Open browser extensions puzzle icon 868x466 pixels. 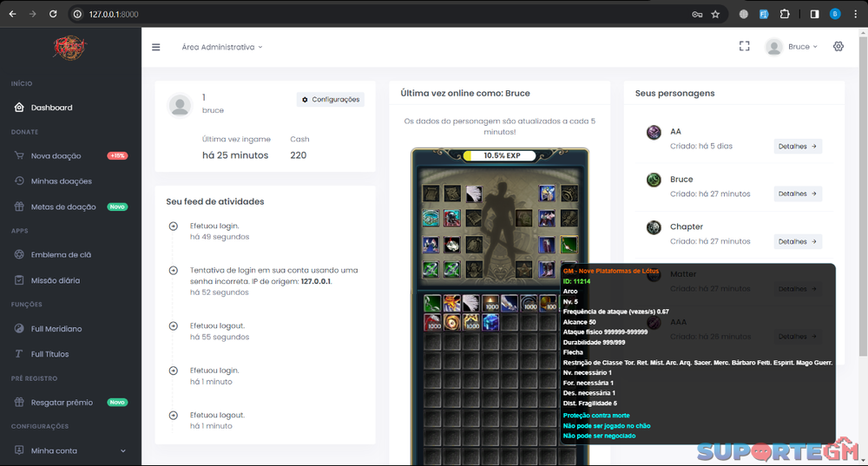pyautogui.click(x=785, y=14)
